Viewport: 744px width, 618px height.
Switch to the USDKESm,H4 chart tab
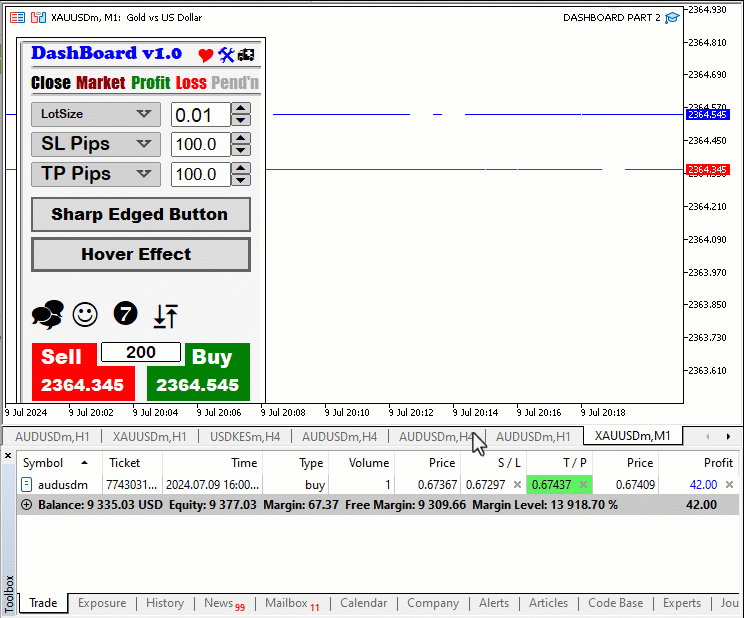[x=245, y=437]
